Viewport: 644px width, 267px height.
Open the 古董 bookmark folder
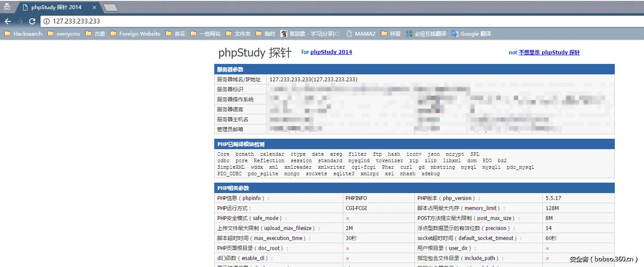95,33
